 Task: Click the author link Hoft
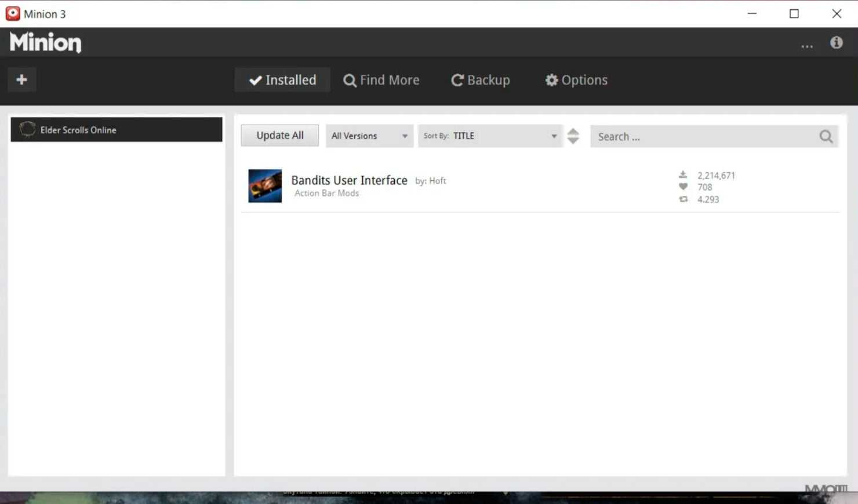point(437,181)
